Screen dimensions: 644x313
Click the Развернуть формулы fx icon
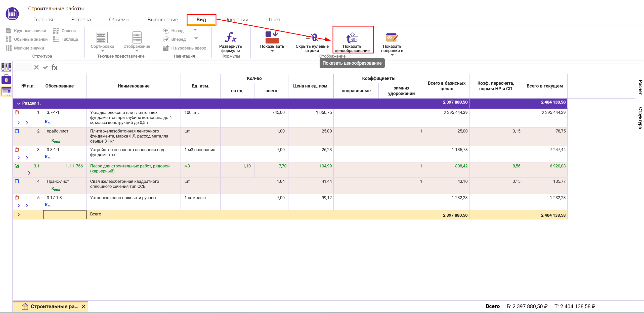[231, 37]
